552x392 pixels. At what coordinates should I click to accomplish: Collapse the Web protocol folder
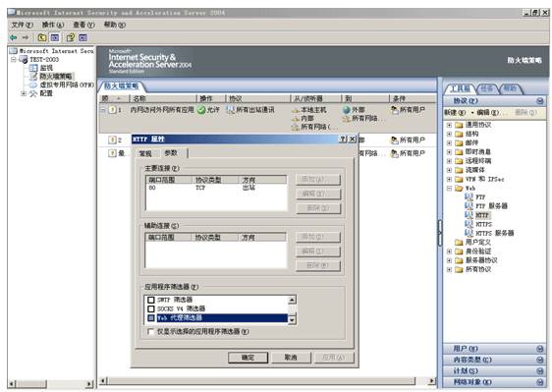point(449,188)
